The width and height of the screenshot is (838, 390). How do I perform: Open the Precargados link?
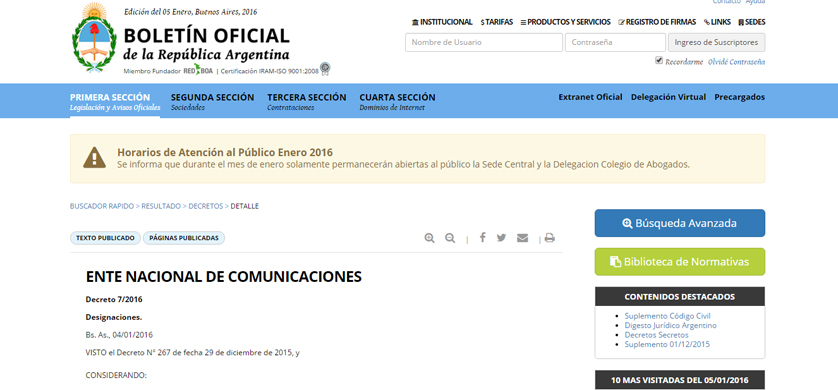[x=739, y=97]
